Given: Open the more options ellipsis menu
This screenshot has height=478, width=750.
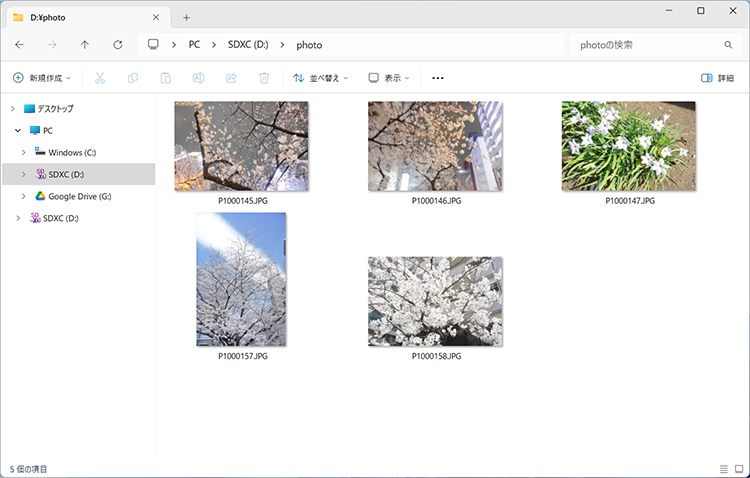Looking at the screenshot, I should [437, 78].
